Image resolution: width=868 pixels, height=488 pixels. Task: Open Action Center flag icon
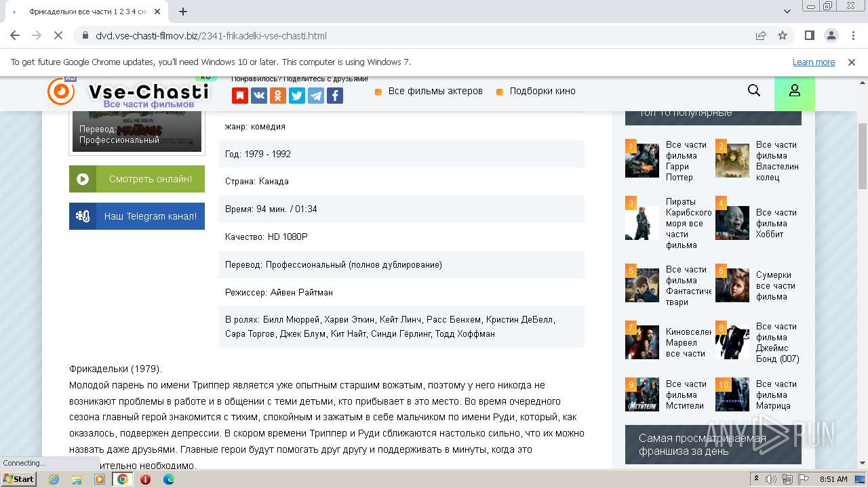point(802,479)
